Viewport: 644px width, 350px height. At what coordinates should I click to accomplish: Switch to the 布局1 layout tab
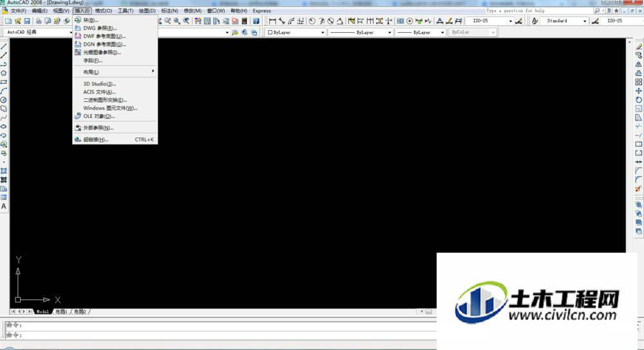[x=61, y=312]
